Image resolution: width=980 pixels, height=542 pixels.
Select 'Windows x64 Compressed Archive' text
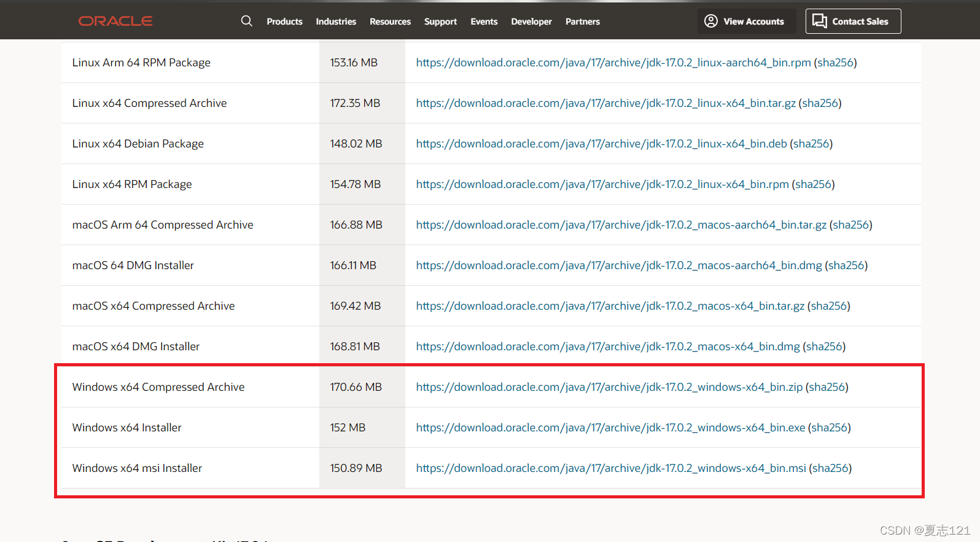(158, 387)
